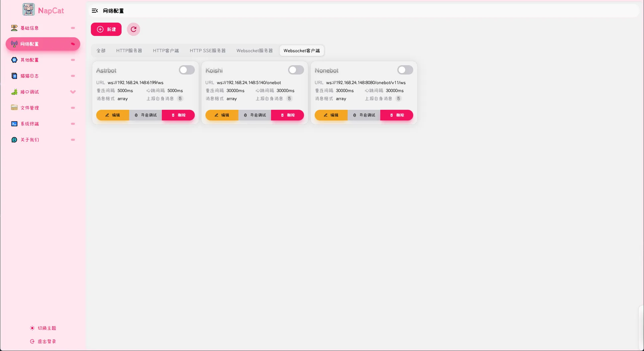Click the bug icon on Nonebot card

point(355,115)
